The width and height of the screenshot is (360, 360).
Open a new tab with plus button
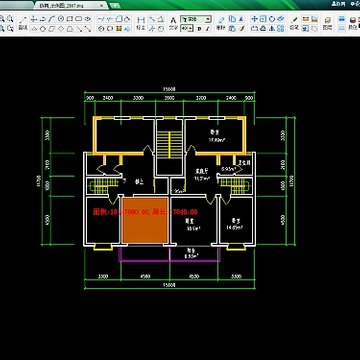(x=115, y=6)
